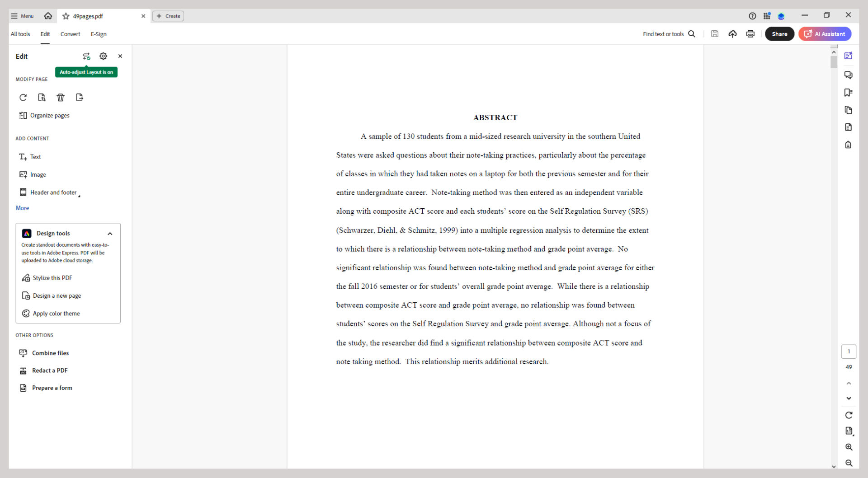This screenshot has height=478, width=868.
Task: Zoom in on the document
Action: click(x=849, y=447)
